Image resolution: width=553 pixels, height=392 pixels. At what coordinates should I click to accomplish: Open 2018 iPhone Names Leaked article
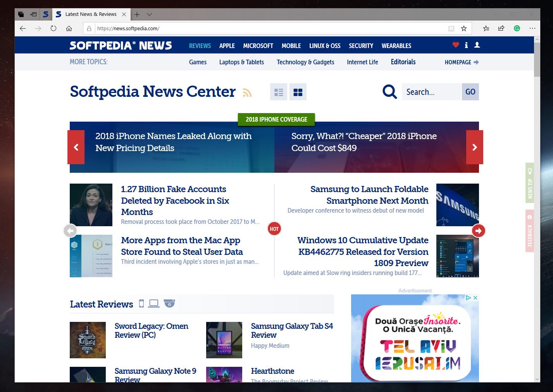173,142
